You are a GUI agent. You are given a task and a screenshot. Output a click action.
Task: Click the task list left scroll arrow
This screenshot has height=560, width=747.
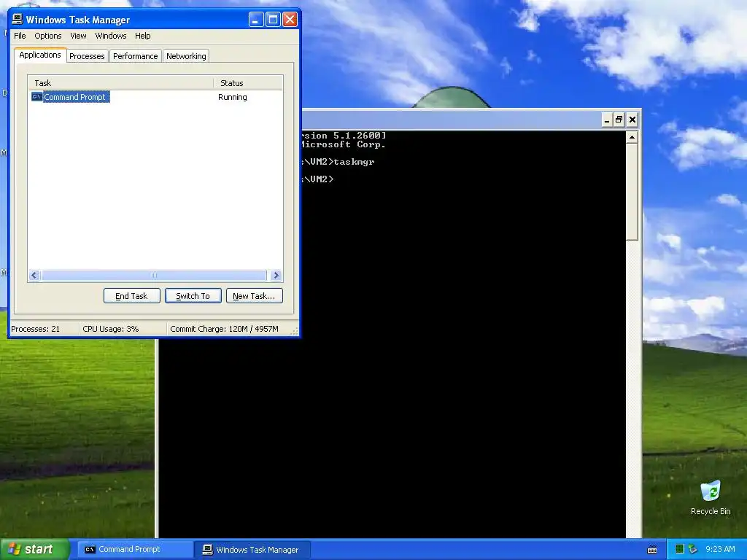(34, 275)
